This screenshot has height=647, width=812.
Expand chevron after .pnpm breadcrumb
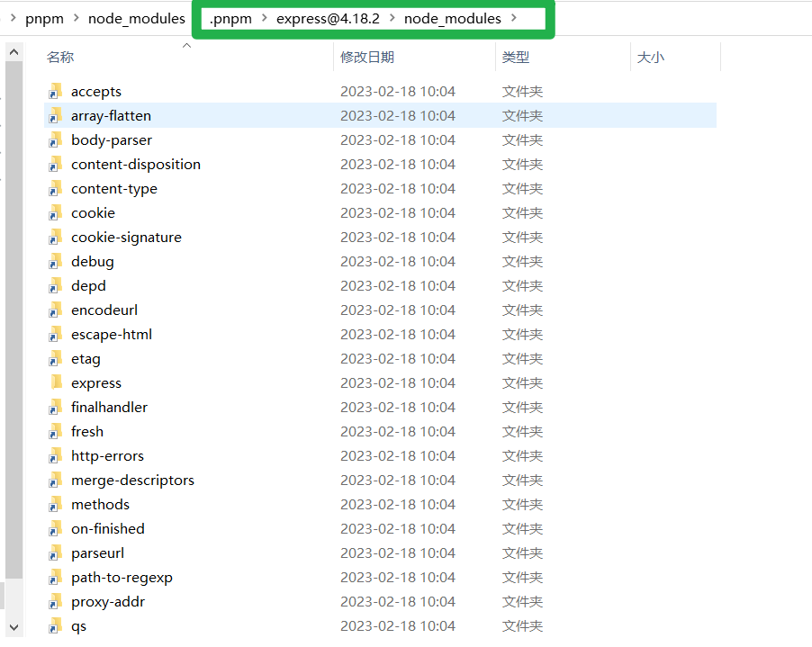[x=265, y=18]
